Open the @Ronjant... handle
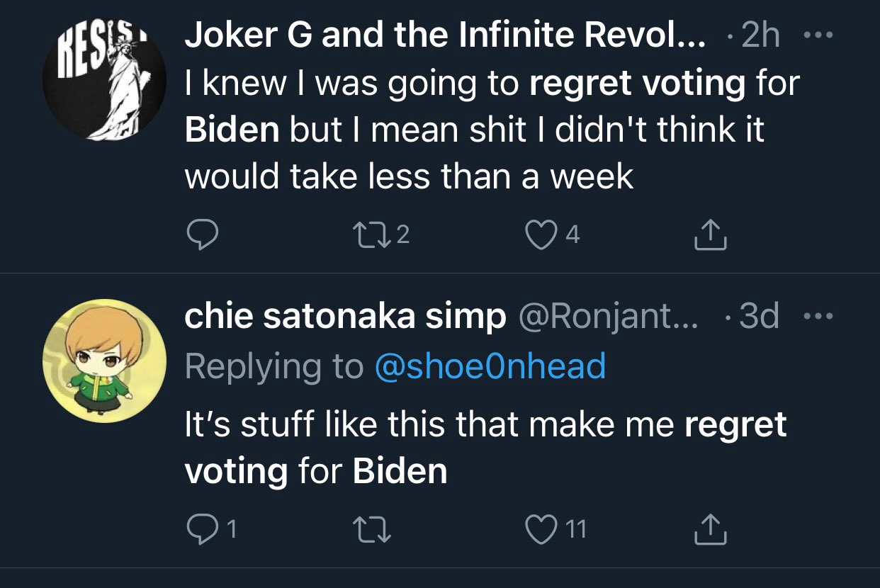The height and width of the screenshot is (588, 880). (x=609, y=317)
